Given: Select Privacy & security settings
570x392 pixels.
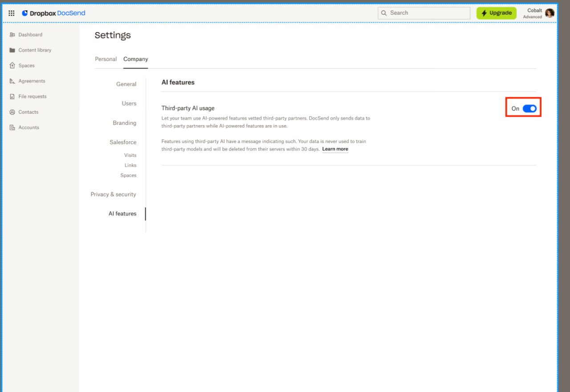Looking at the screenshot, I should [113, 194].
